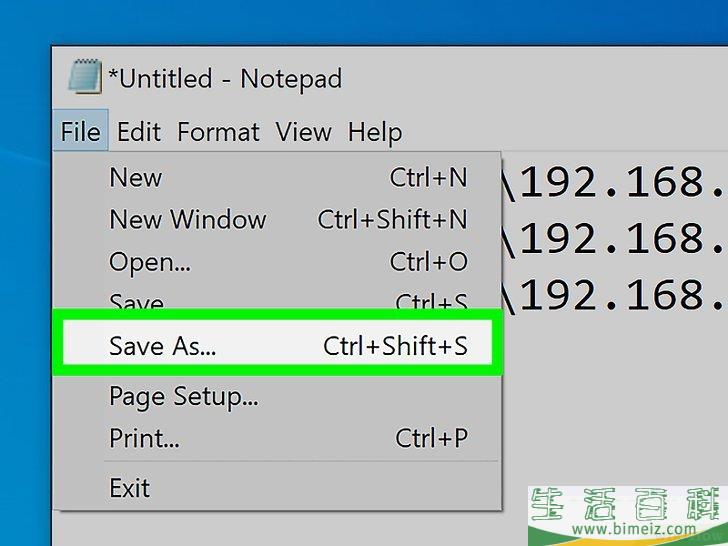This screenshot has height=546, width=728.
Task: Click the Notepad icon in the title bar
Action: [85, 77]
